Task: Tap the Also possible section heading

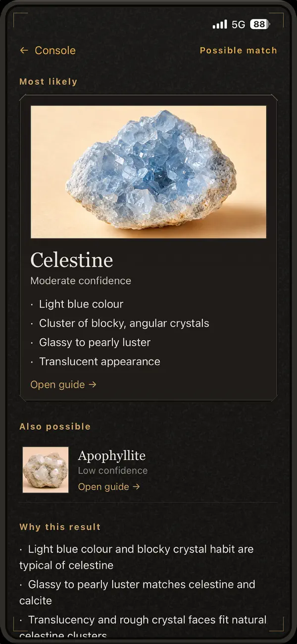Action: [55, 427]
